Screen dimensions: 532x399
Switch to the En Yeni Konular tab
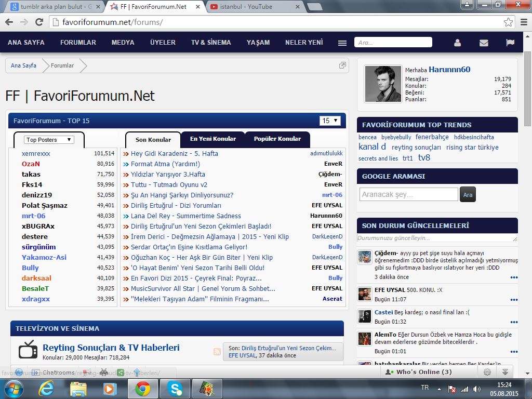coord(212,139)
